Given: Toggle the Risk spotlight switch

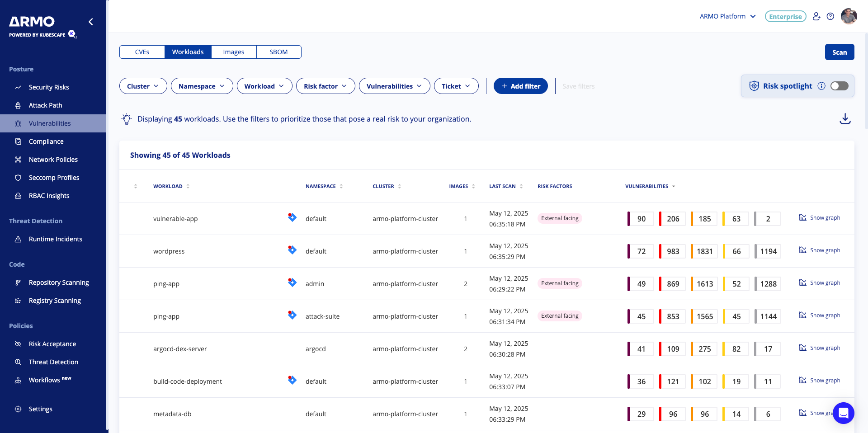Looking at the screenshot, I should point(840,86).
